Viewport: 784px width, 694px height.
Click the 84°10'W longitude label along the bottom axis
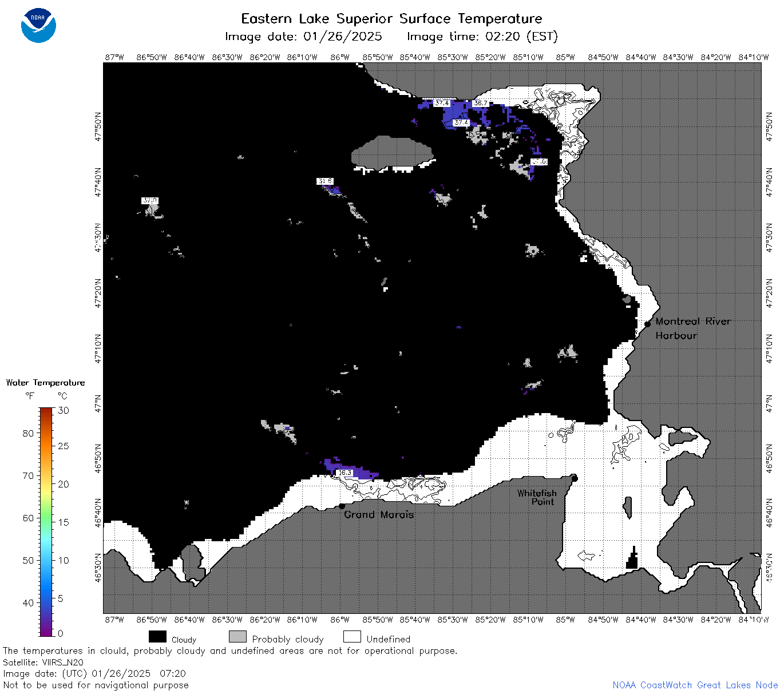pyautogui.click(x=754, y=619)
